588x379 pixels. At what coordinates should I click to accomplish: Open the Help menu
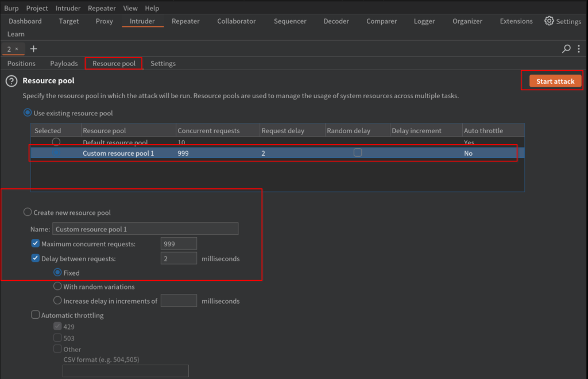pyautogui.click(x=152, y=8)
